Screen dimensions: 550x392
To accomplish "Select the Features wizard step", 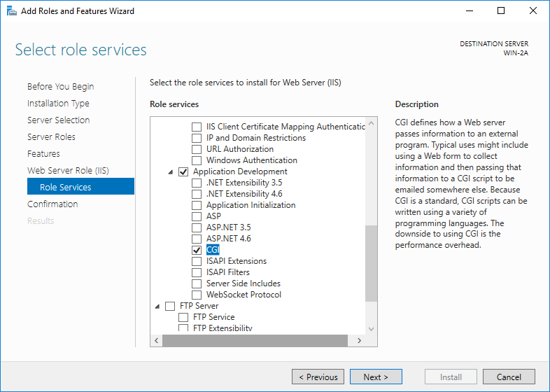I will coord(43,154).
